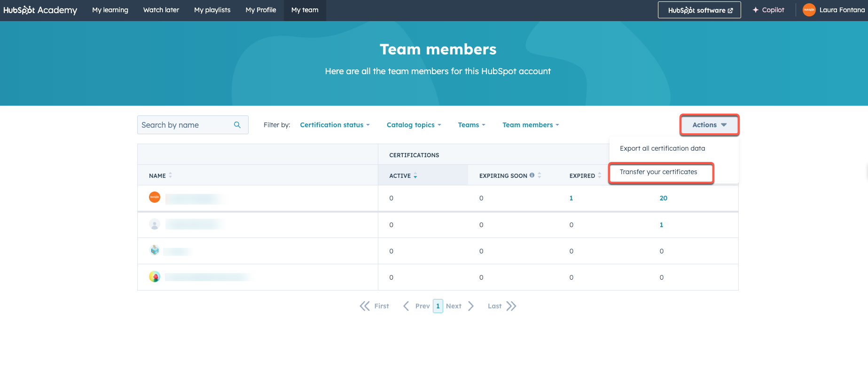Click the Prev page chevron icon
This screenshot has width=868, height=383.
coord(406,306)
